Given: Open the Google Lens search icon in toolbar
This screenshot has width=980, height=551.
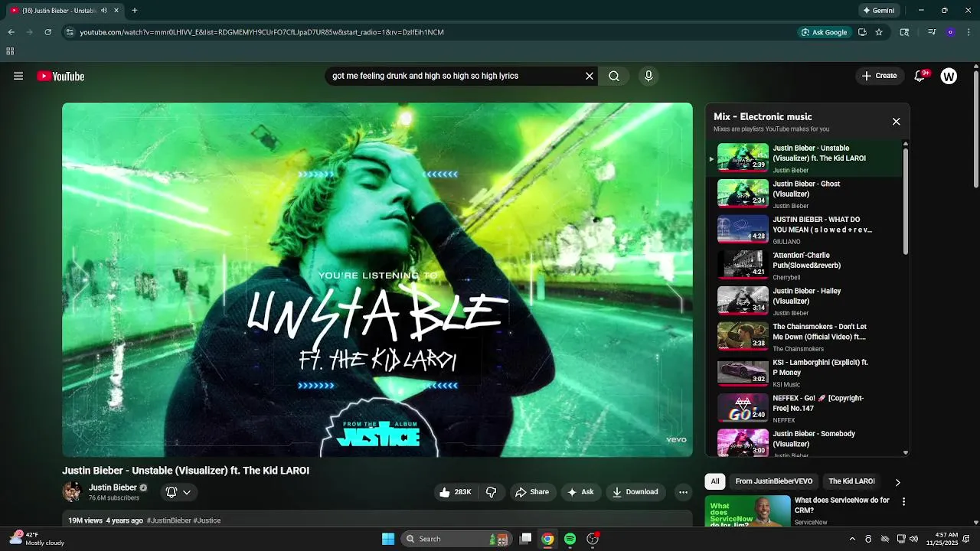Looking at the screenshot, I should [x=904, y=32].
